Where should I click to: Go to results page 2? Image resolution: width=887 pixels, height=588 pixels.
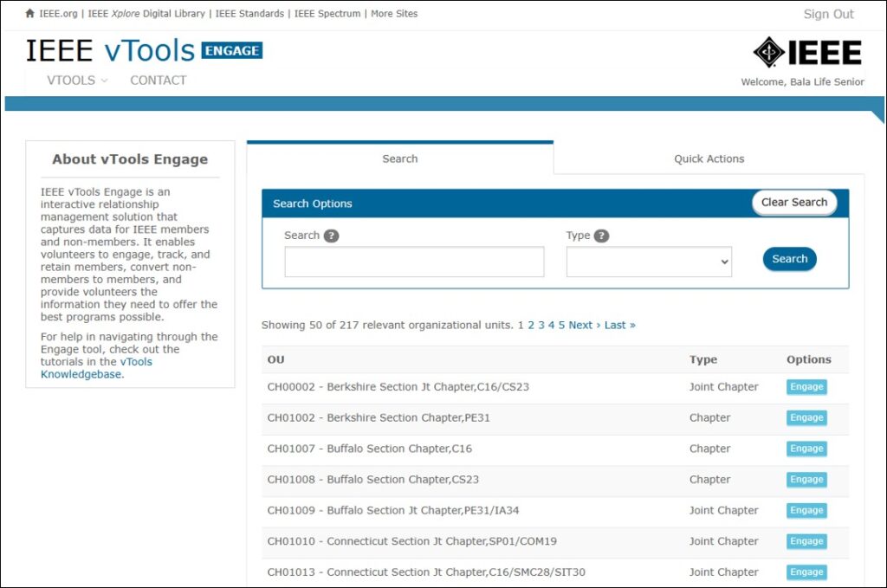531,325
